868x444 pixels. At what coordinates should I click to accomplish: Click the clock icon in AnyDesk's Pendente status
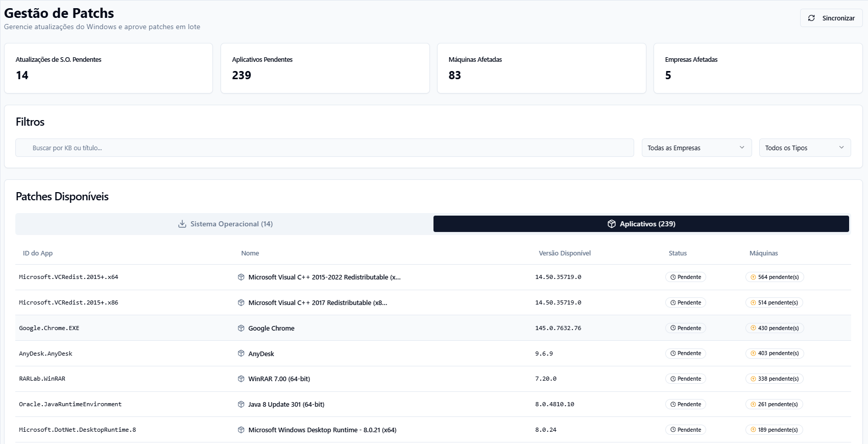673,354
